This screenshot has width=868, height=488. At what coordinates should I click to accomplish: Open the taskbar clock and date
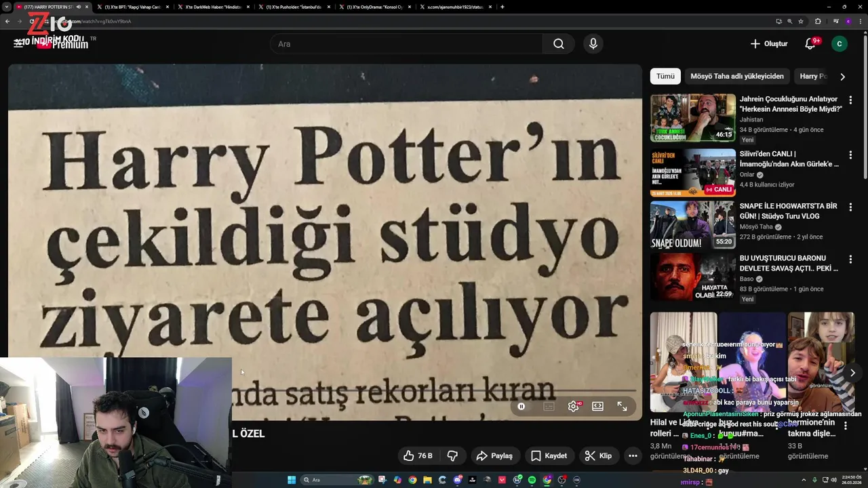851,480
